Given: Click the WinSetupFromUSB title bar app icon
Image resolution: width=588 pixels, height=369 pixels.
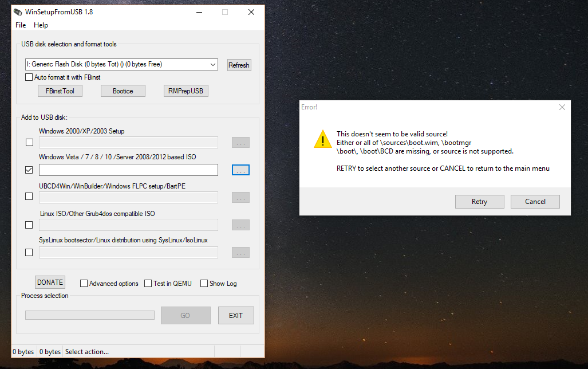Looking at the screenshot, I should pyautogui.click(x=18, y=12).
